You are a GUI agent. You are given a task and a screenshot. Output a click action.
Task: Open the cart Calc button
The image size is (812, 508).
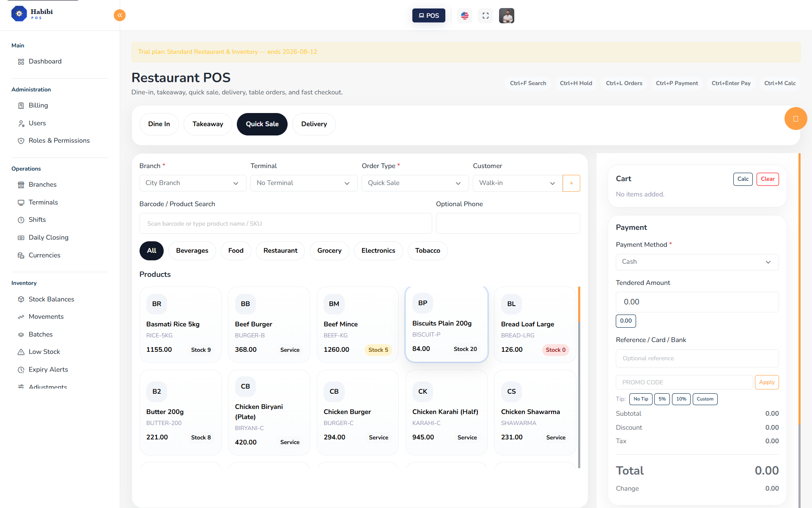743,179
